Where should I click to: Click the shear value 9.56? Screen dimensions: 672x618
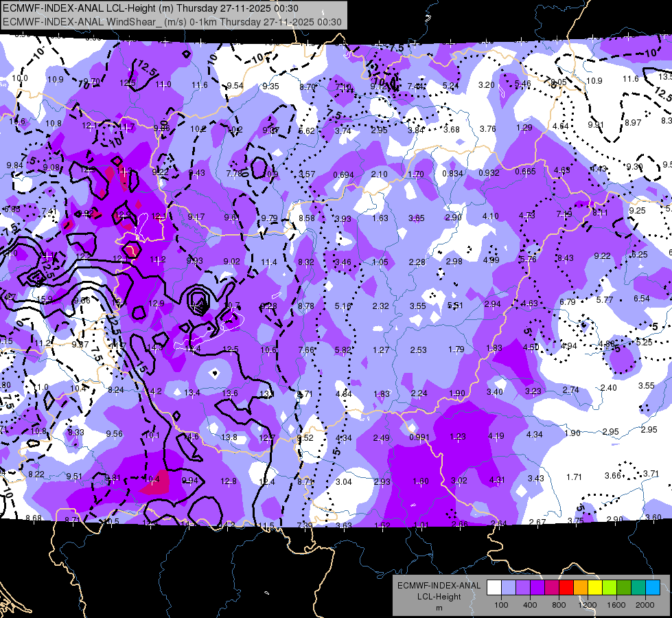point(115,433)
